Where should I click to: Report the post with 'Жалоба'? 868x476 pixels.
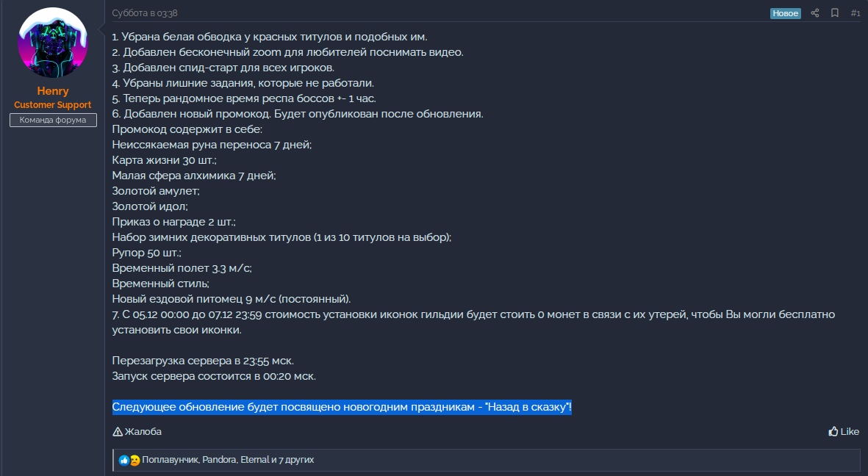click(143, 432)
